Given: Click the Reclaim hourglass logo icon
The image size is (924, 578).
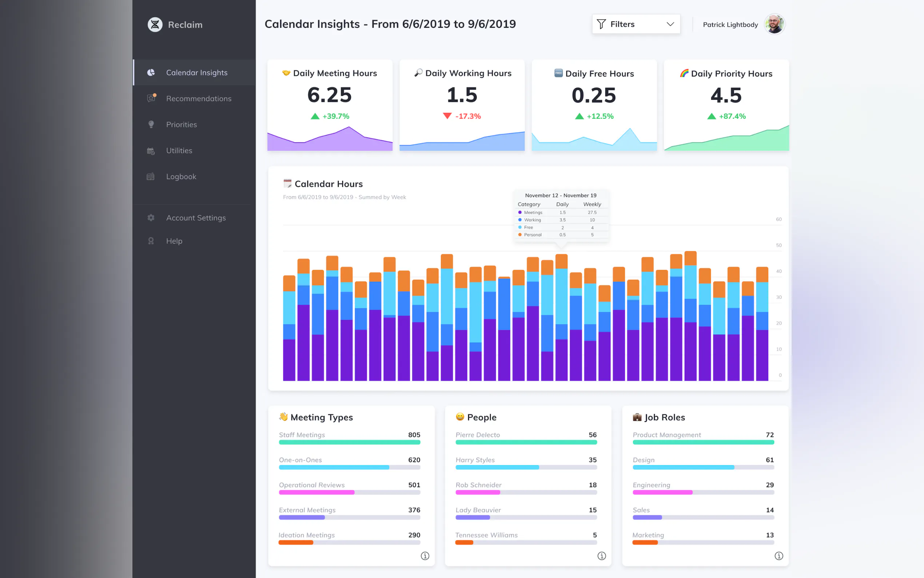Looking at the screenshot, I should click(x=155, y=24).
